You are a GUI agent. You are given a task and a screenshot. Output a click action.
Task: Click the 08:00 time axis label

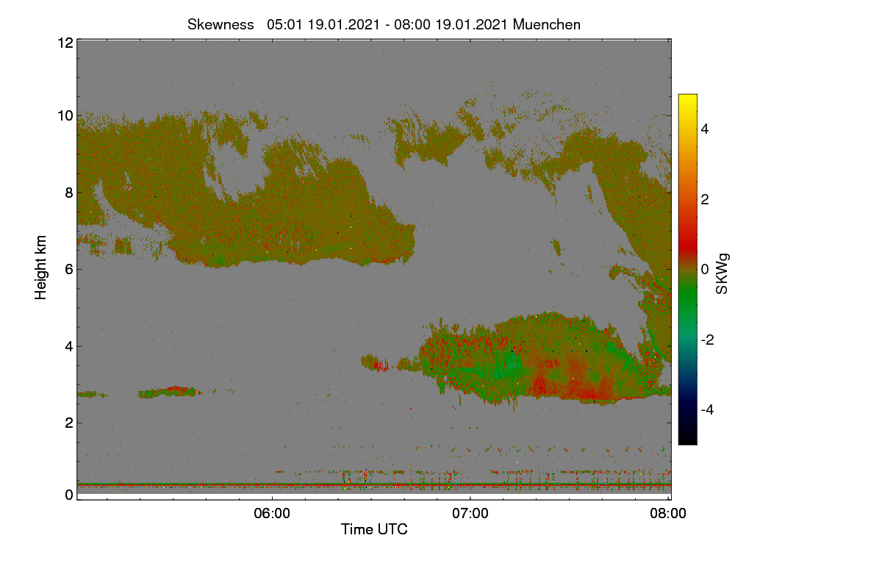click(x=669, y=514)
